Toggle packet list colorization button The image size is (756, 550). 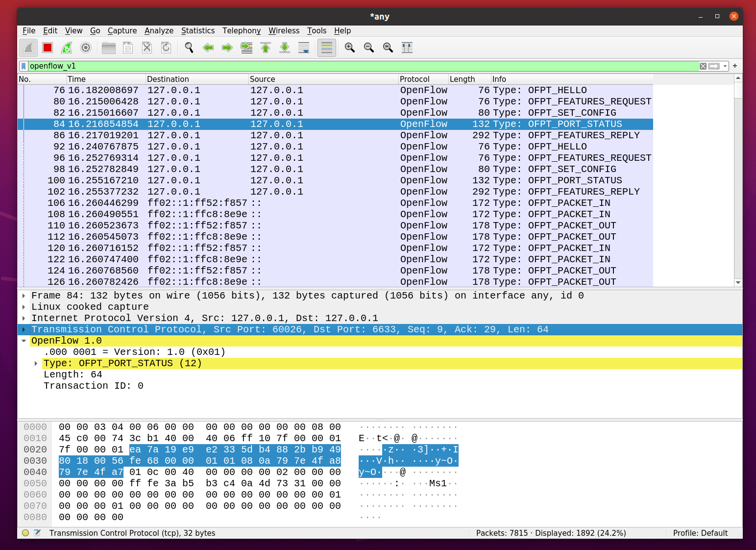[327, 48]
